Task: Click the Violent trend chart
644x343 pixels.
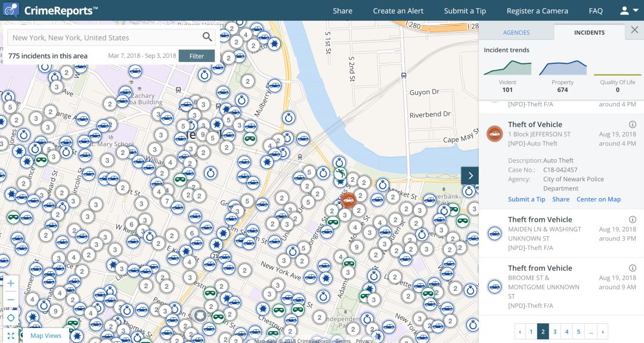Action: (x=507, y=68)
